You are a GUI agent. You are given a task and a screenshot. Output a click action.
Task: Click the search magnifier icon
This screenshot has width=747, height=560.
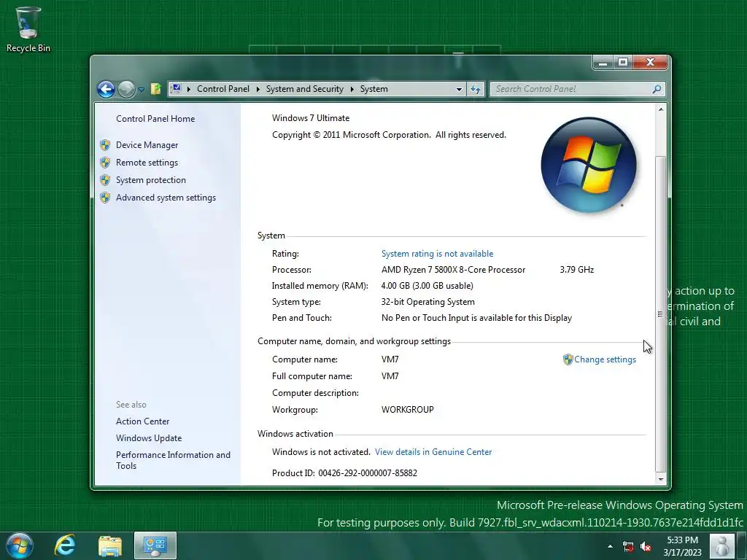pyautogui.click(x=657, y=89)
